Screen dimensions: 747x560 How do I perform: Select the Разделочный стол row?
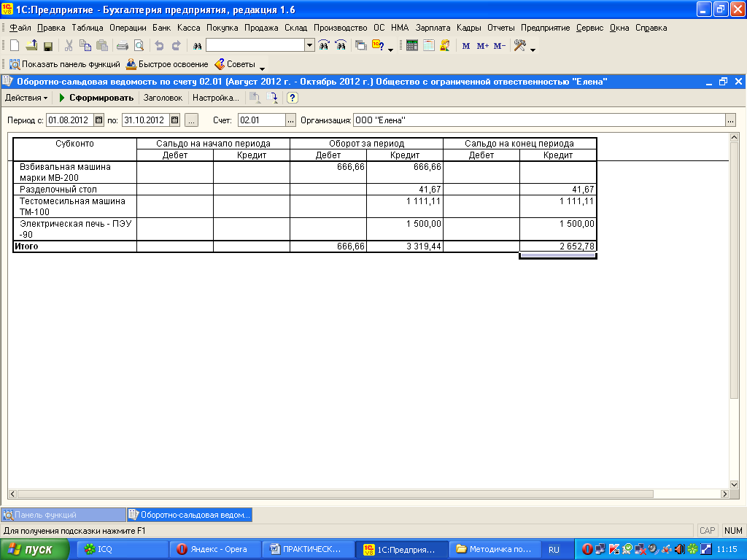pos(305,189)
